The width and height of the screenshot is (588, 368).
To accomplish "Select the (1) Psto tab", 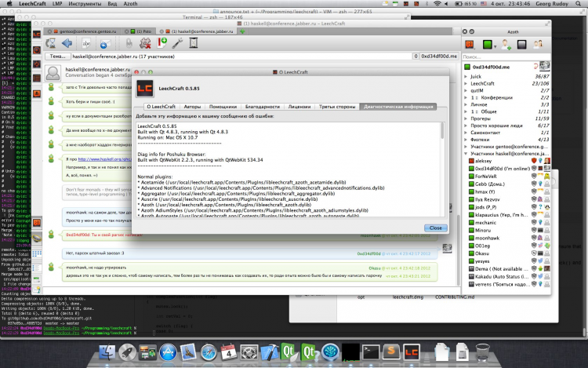I will 140,31.
